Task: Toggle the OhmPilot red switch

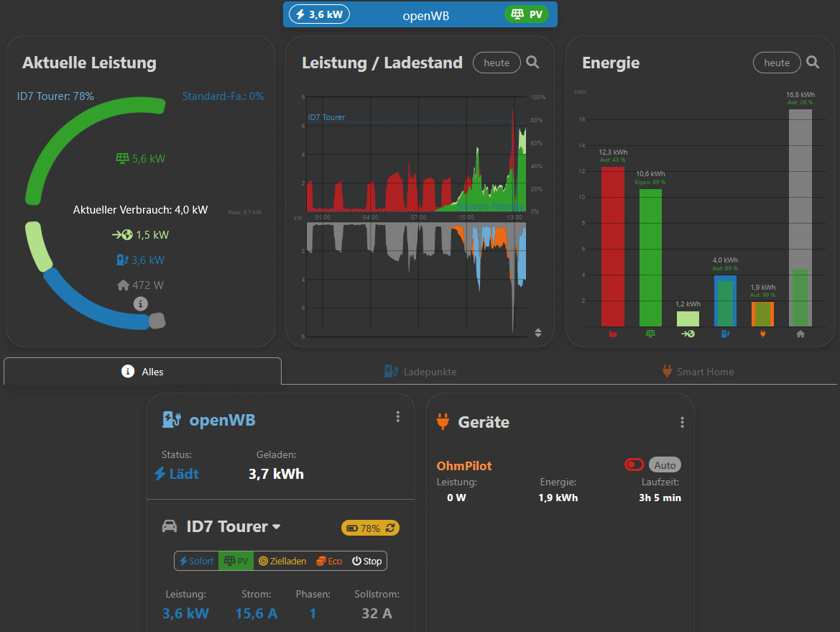Action: [634, 464]
